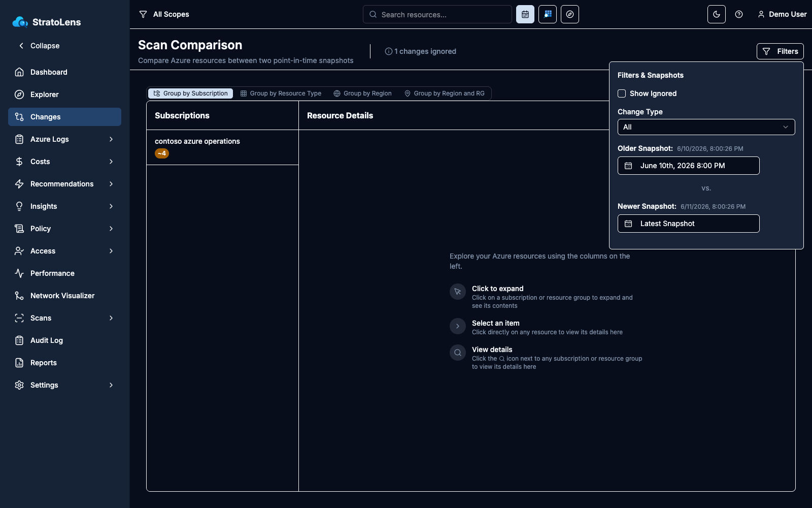This screenshot has height=508, width=812.
Task: Click the Search resources field
Action: (437, 14)
